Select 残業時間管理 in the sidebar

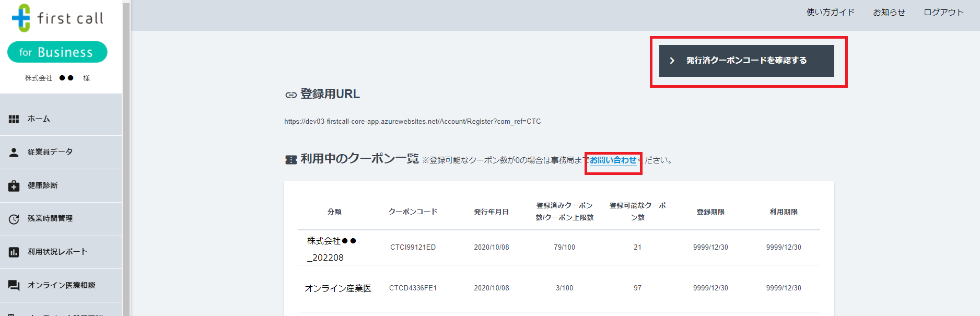[x=61, y=219]
